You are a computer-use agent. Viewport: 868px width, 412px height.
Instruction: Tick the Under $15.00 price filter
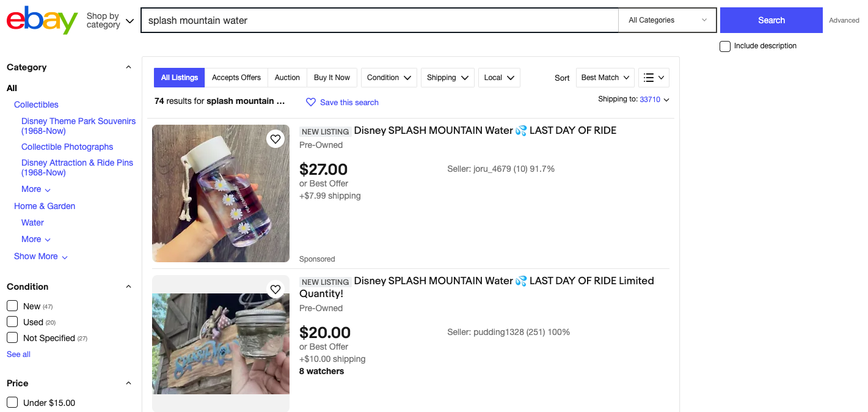point(12,402)
